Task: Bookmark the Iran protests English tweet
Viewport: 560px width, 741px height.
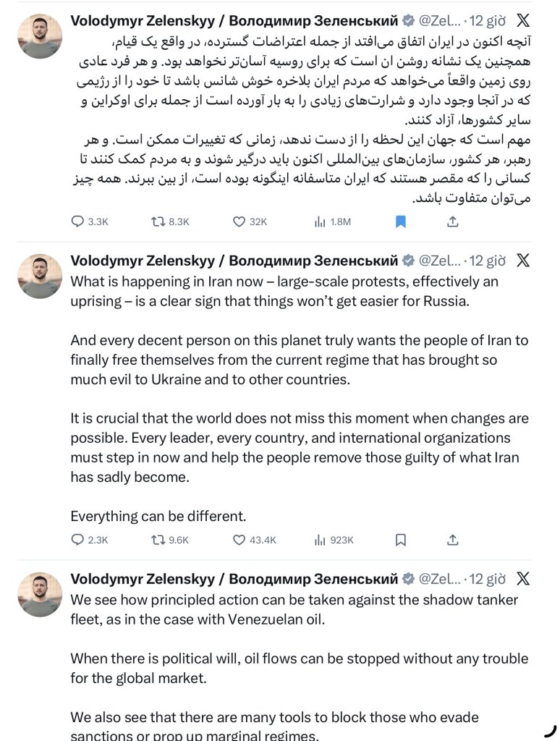Action: click(x=401, y=540)
